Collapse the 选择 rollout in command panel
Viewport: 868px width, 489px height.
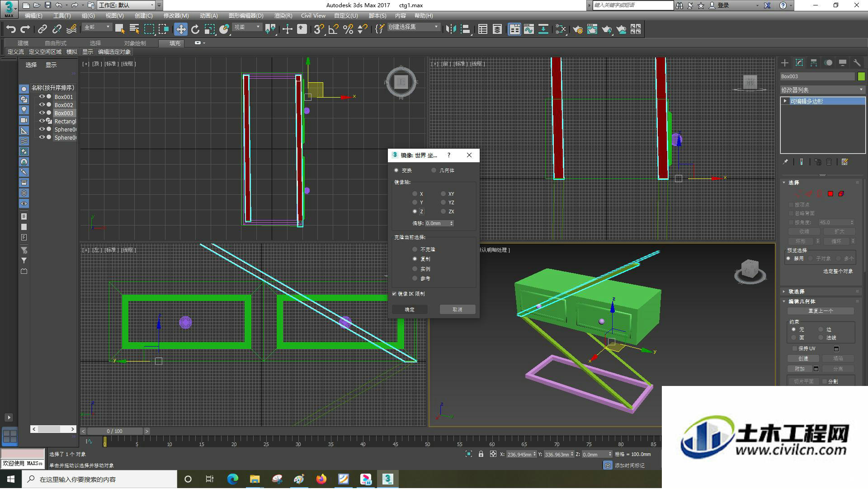tap(784, 183)
